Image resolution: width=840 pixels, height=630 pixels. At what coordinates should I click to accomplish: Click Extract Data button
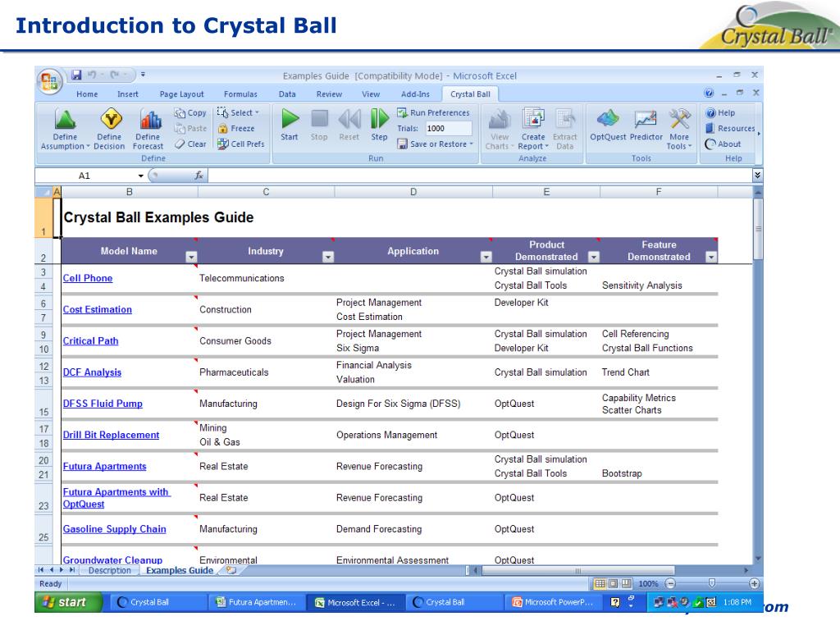click(564, 129)
